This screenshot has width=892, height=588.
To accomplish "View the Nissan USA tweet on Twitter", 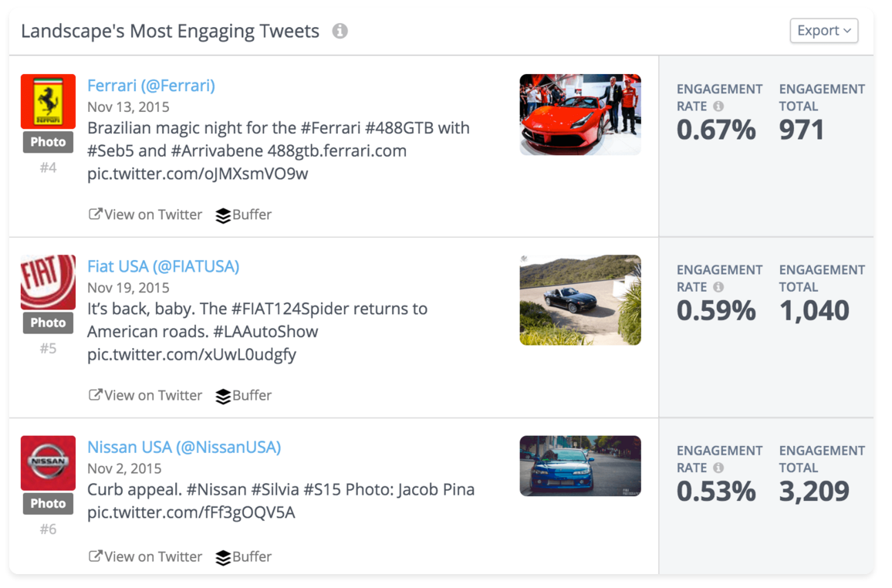I will 145,556.
